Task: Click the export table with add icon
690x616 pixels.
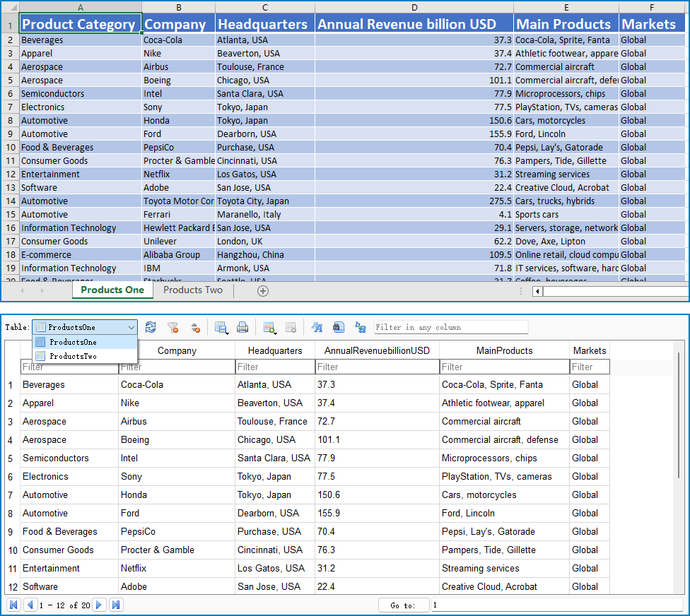Action: (x=269, y=326)
